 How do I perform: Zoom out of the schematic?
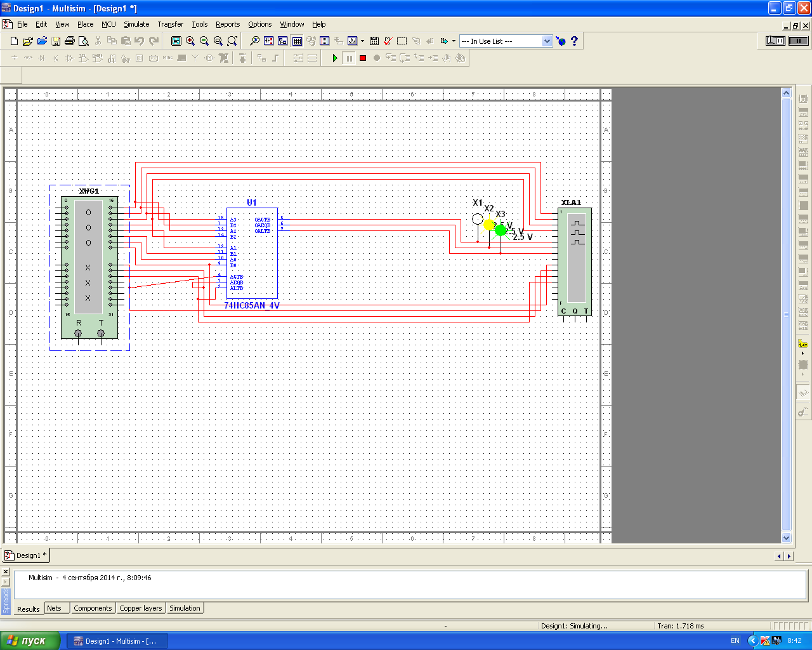click(204, 41)
